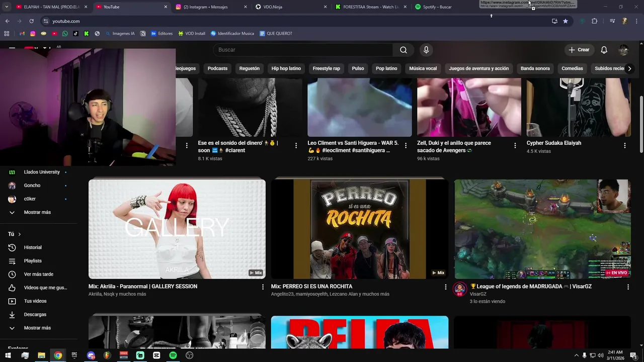Open 'Leo Climent vs Santi Higuera' title
644x362 pixels.
353,146
